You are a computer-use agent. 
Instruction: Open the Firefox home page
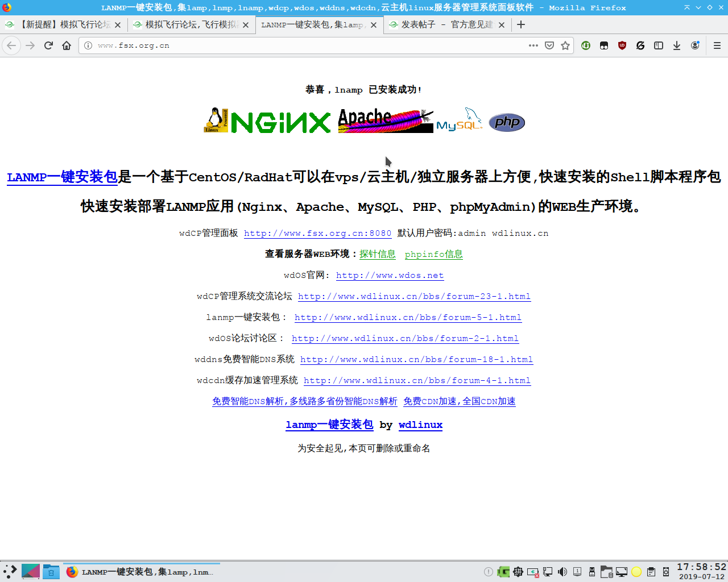click(67, 45)
